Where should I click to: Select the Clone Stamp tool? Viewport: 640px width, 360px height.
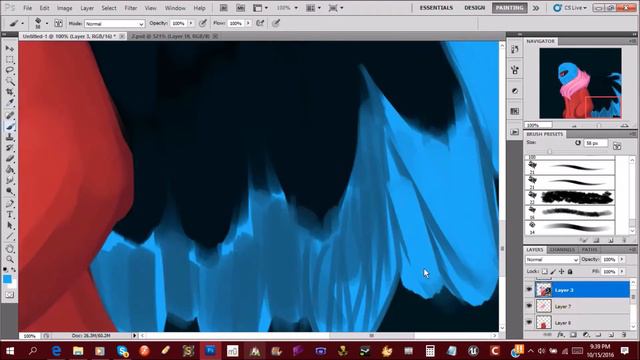coord(9,138)
